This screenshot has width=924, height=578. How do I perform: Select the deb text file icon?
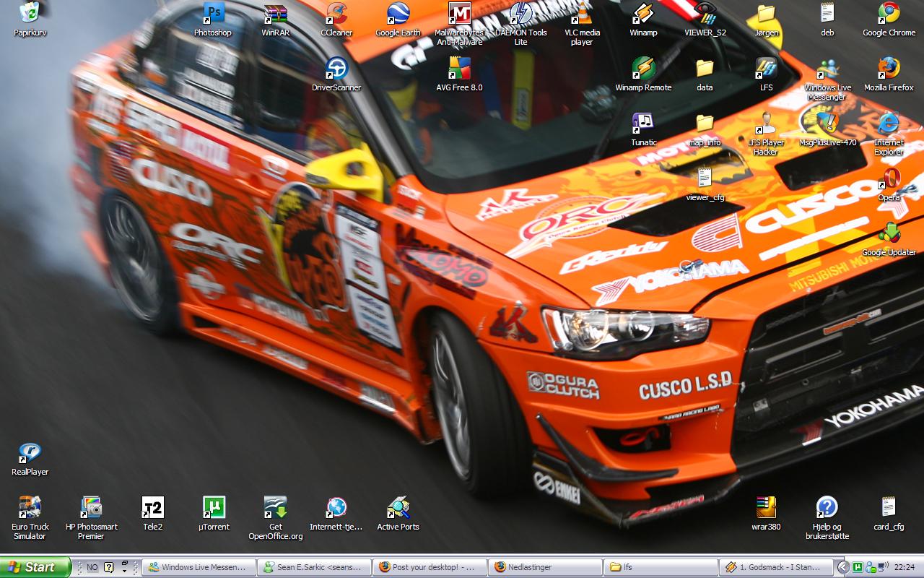(827, 20)
